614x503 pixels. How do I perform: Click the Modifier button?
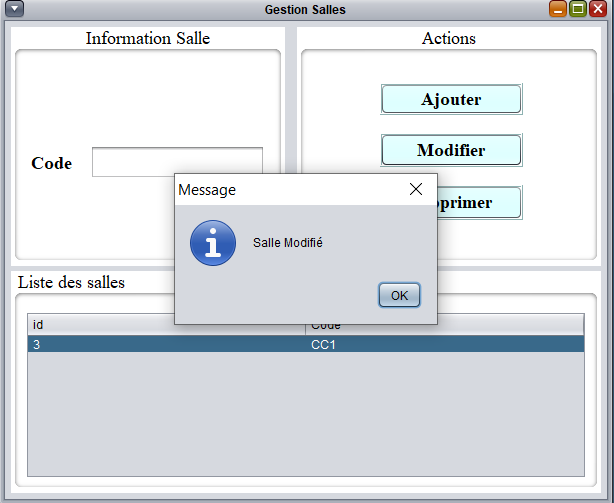pos(451,150)
